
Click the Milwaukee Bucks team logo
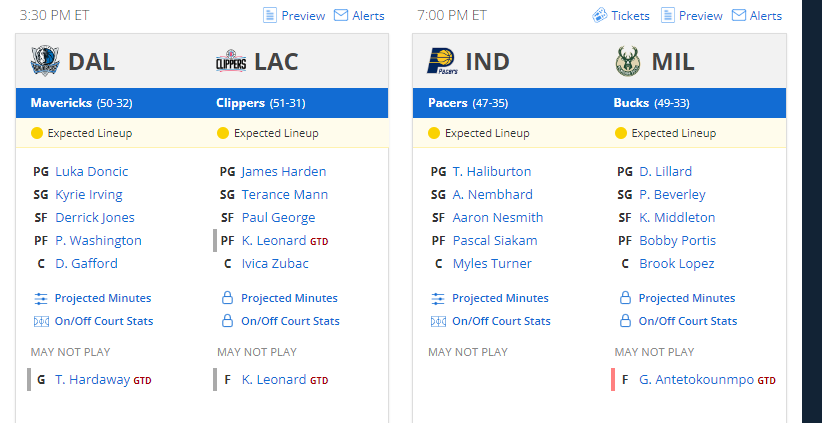coord(628,61)
